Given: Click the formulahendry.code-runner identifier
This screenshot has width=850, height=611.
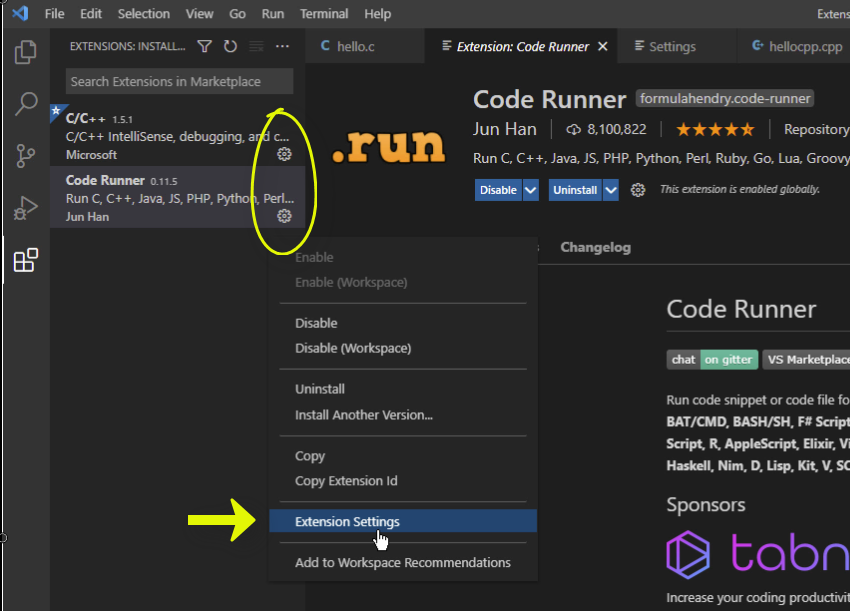Looking at the screenshot, I should click(x=725, y=99).
